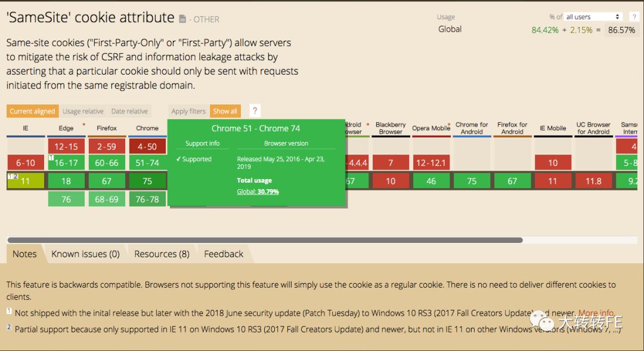Select the Firefox 60-66 cell
The width and height of the screenshot is (644, 351).
107,163
